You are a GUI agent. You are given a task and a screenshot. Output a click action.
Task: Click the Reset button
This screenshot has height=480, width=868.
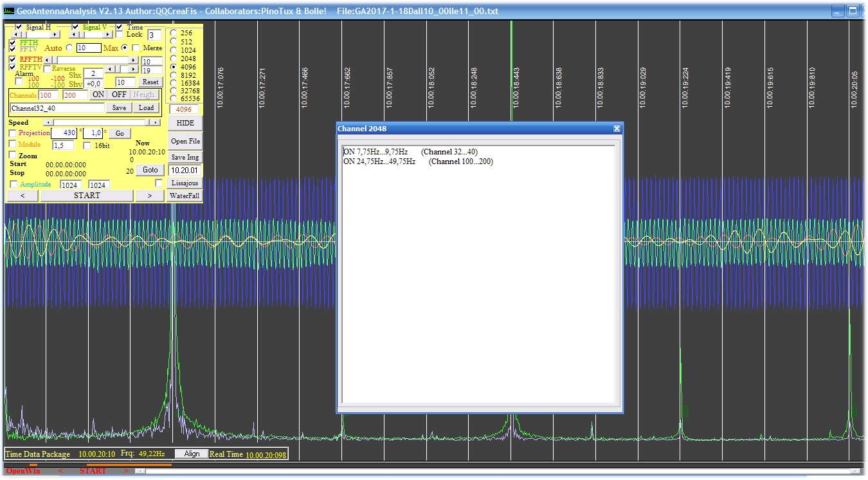(x=150, y=82)
